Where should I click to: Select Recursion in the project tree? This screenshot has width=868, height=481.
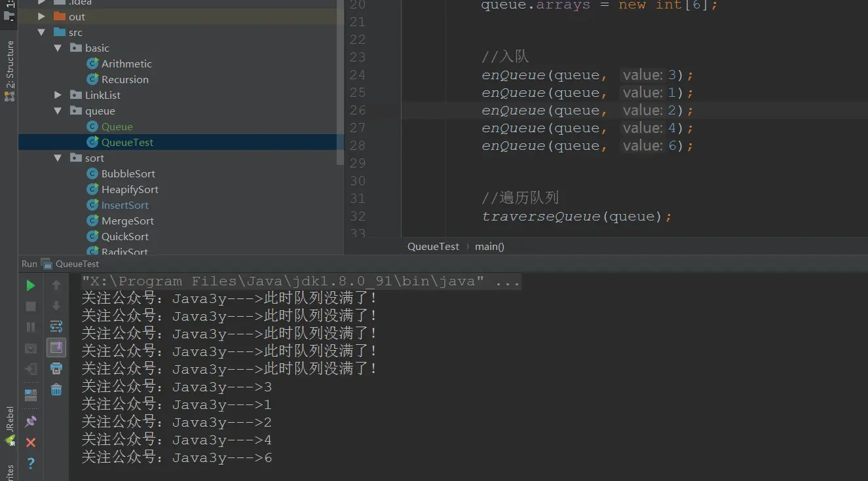[125, 79]
